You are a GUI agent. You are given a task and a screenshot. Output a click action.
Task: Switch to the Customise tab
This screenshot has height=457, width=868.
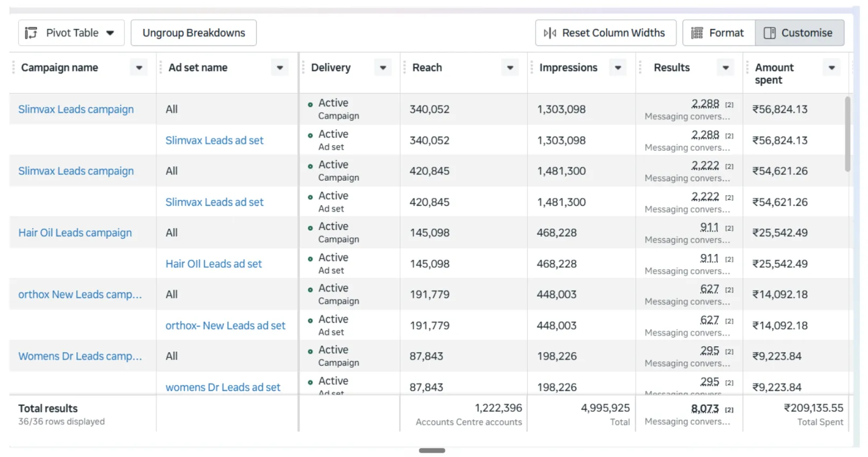click(800, 33)
